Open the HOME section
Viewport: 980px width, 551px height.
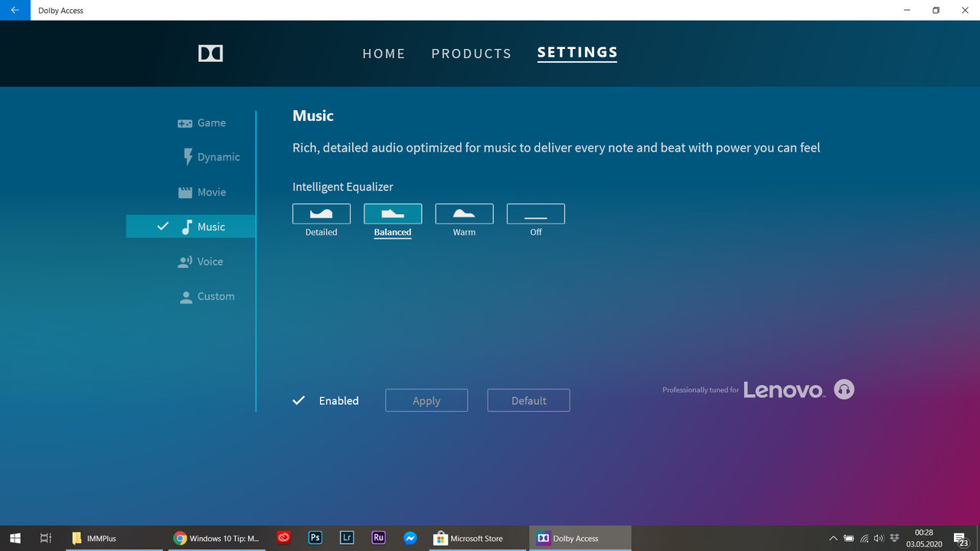coord(384,54)
